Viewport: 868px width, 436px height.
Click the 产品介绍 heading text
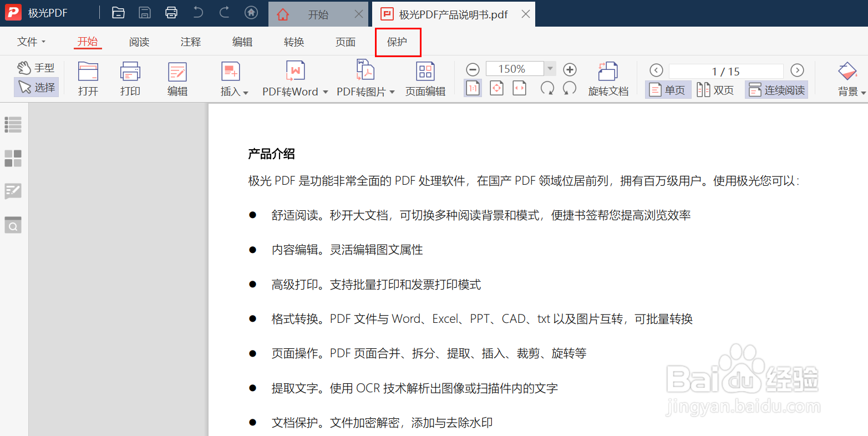[x=271, y=154]
